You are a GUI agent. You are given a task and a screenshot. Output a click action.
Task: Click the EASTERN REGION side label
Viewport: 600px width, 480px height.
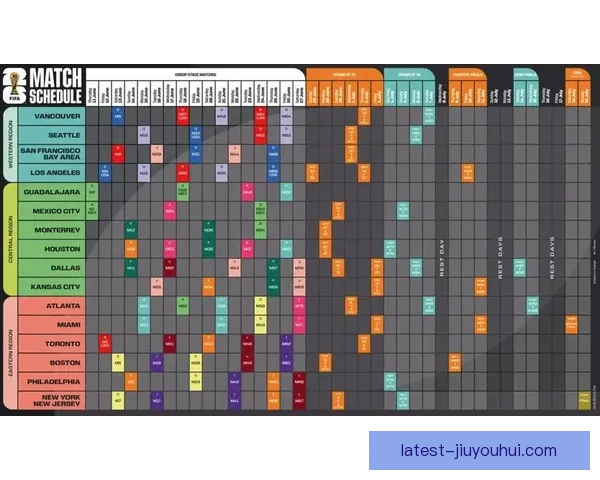pyautogui.click(x=10, y=353)
